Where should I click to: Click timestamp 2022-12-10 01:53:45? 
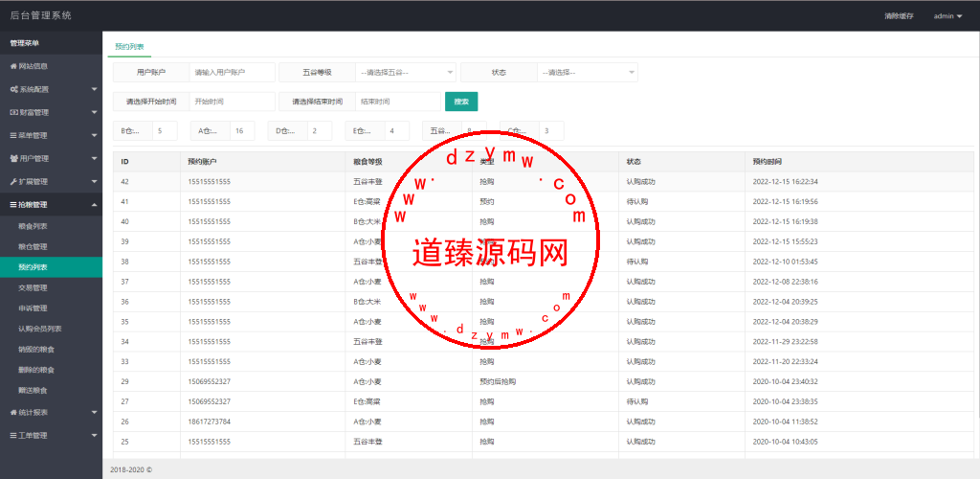(x=785, y=262)
